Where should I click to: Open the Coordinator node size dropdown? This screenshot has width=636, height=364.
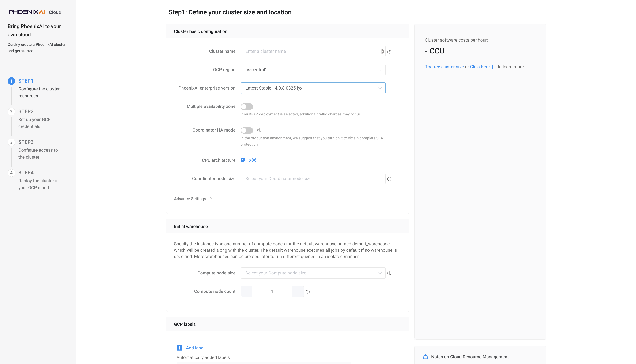[313, 178]
